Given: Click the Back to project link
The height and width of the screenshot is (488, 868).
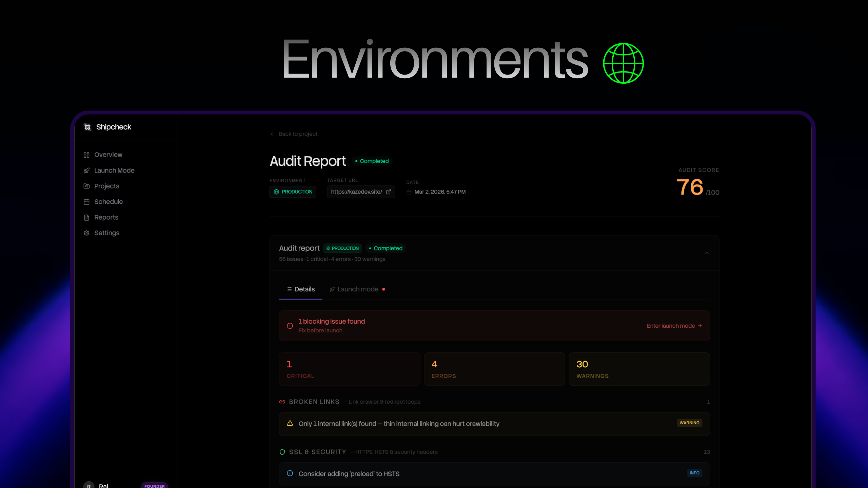Looking at the screenshot, I should click(x=294, y=134).
